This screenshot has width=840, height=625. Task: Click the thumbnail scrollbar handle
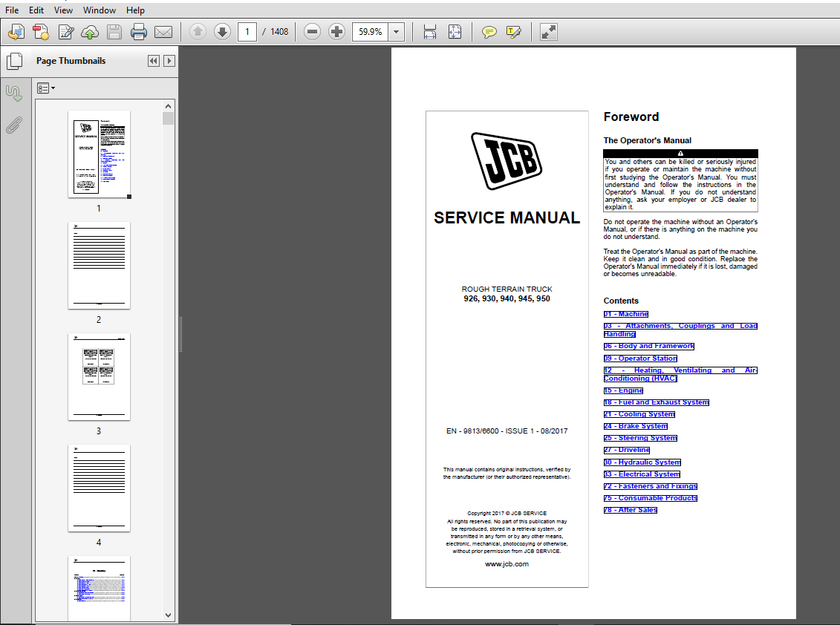168,118
